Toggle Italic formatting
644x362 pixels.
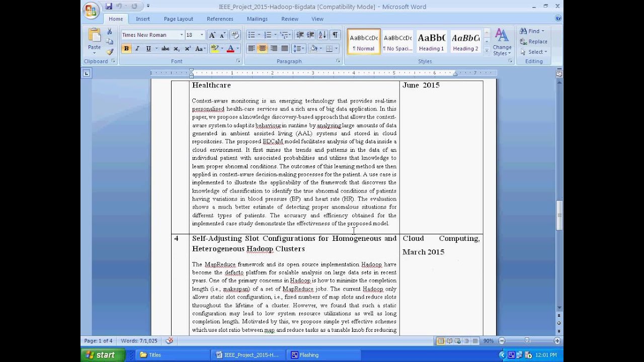pos(137,49)
